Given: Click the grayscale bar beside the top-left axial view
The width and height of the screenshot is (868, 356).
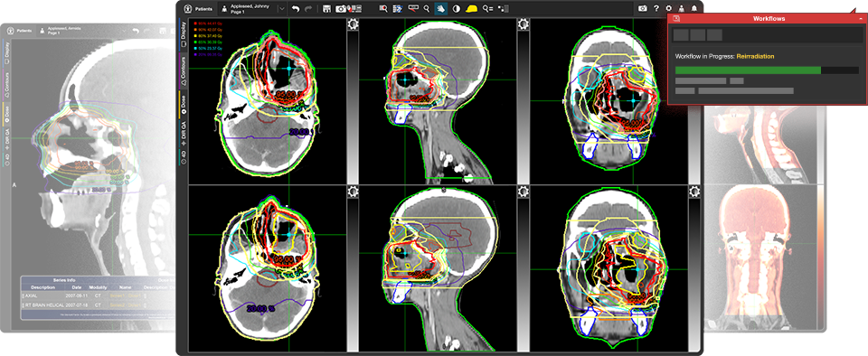Looking at the screenshot, I should 353,107.
